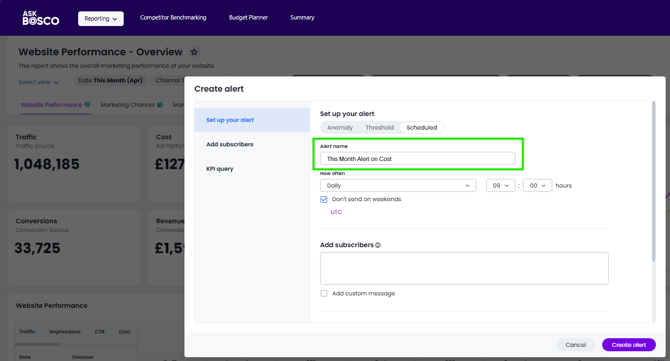Click the info icon beside Add subscribers

[x=378, y=245]
